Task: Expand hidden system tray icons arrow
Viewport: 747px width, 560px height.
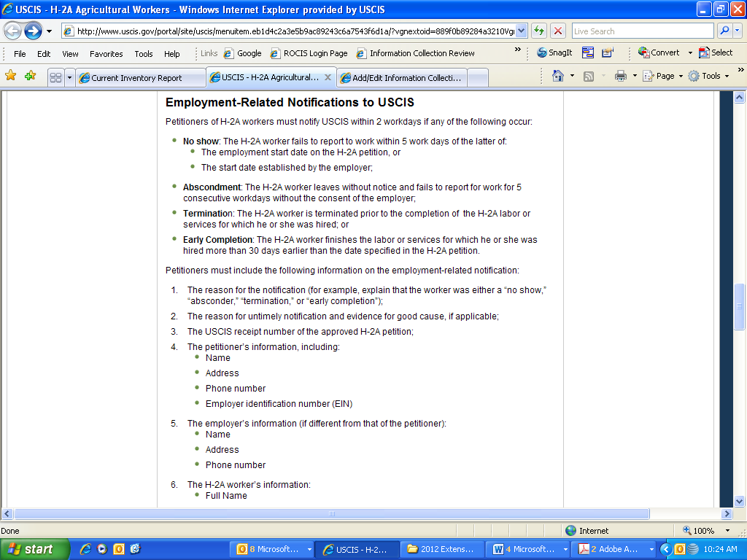Action: pos(666,550)
